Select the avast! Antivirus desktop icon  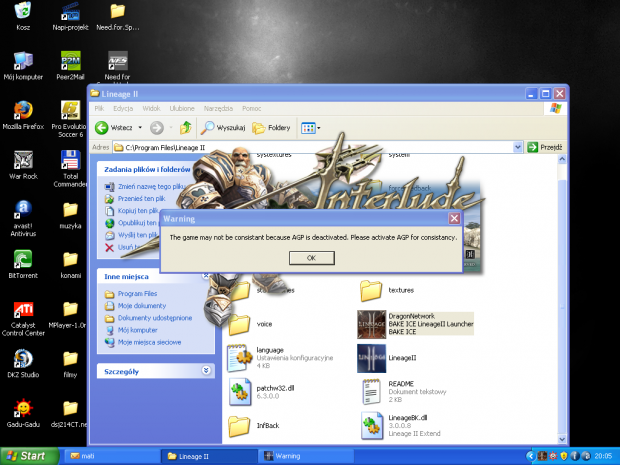pyautogui.click(x=23, y=218)
